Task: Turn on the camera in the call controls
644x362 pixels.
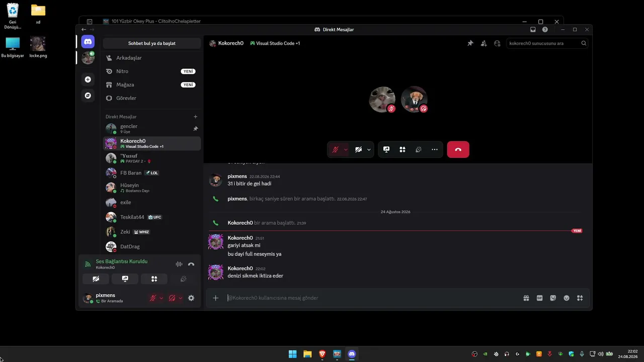Action: click(358, 149)
